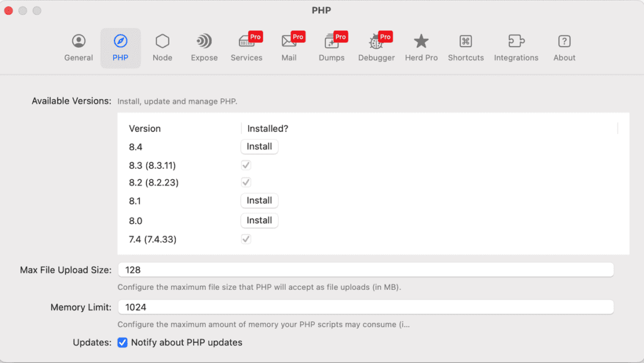Select the PHP tab in toolbar
This screenshot has height=363, width=644.
[120, 48]
